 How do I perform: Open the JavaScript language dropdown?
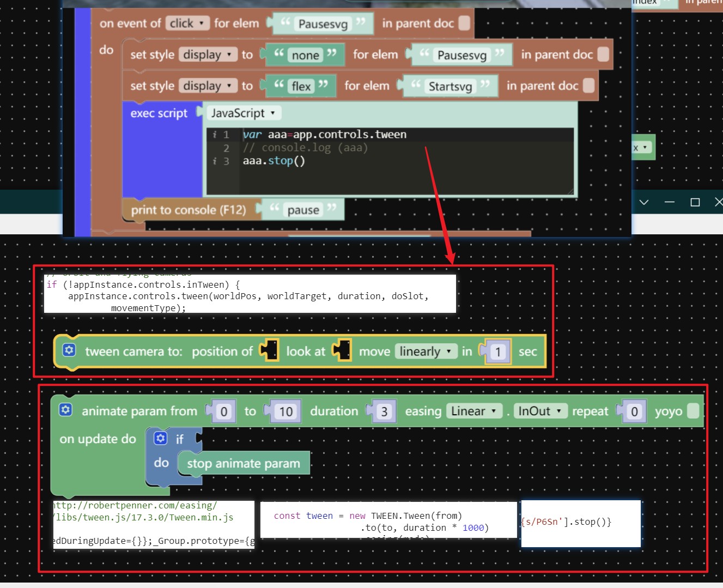pos(244,113)
